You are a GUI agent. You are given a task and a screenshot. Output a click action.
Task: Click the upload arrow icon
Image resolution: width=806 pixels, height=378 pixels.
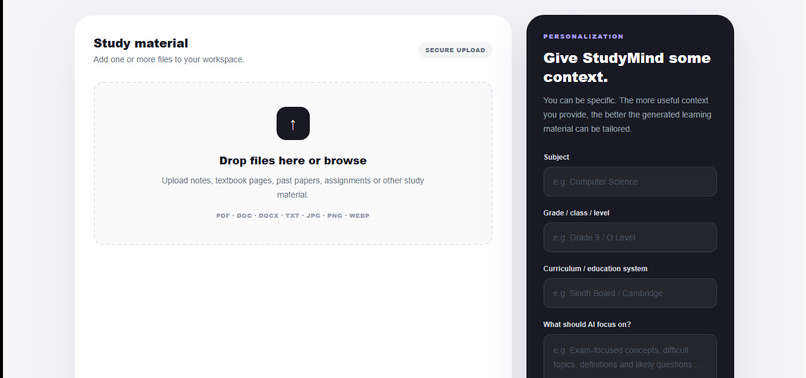pos(293,123)
